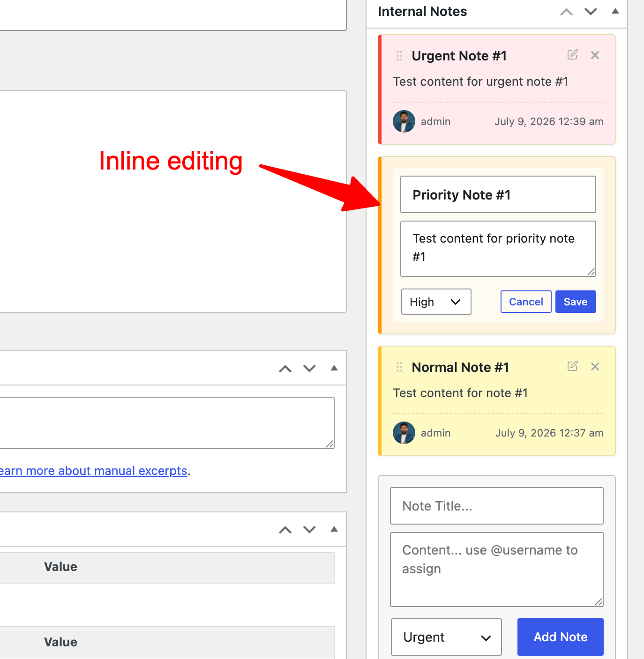Move the excerpt panel up
This screenshot has width=644, height=659.
[285, 369]
